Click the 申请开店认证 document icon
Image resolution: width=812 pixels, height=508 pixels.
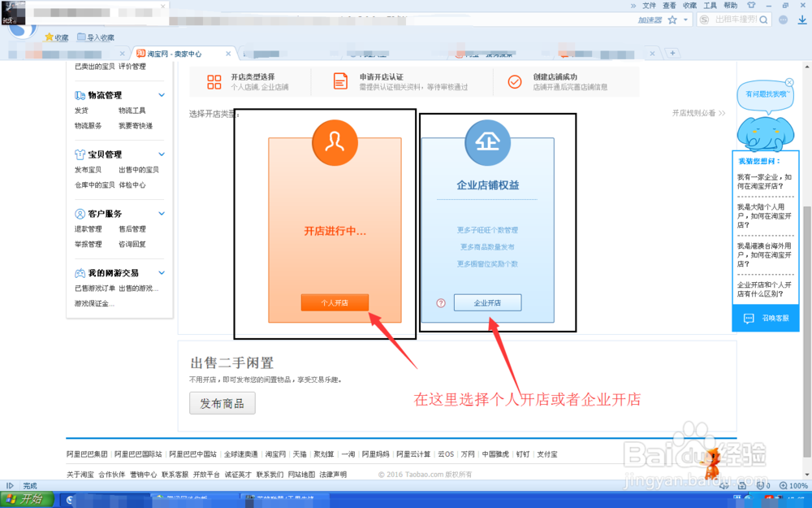pos(341,80)
